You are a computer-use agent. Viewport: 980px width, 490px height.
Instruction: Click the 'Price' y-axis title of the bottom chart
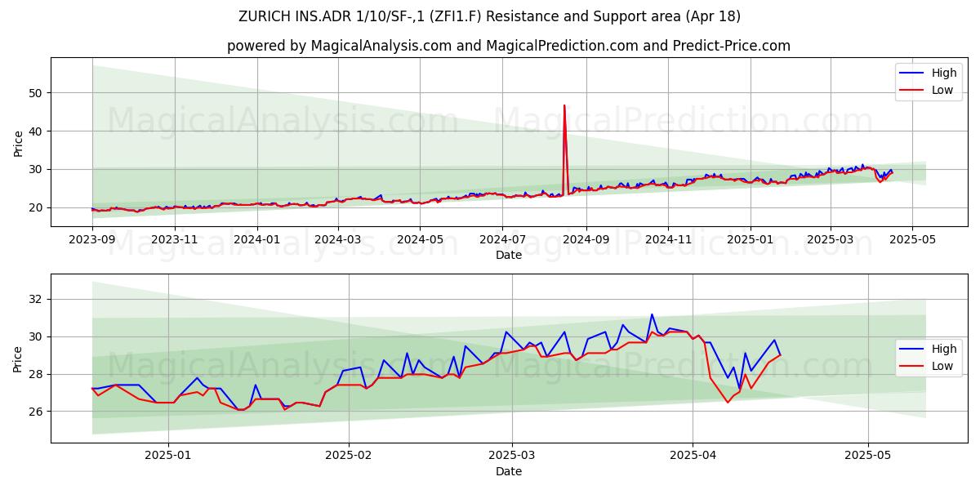(19, 359)
